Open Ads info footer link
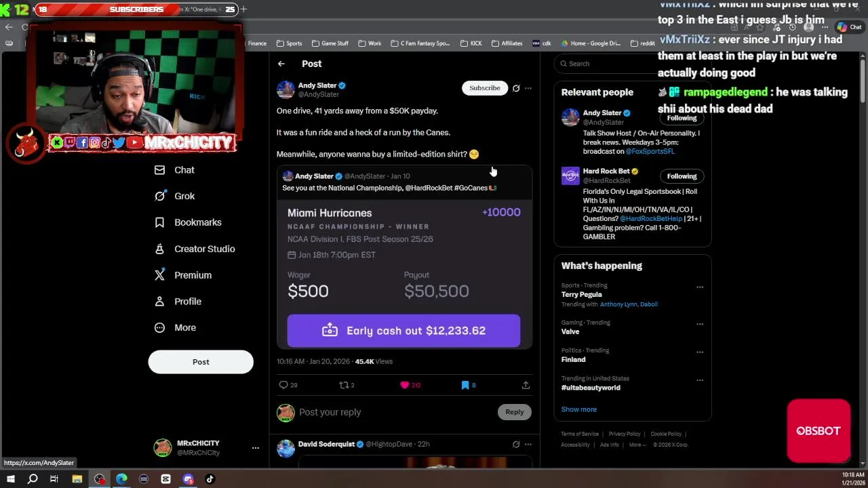Image resolution: width=868 pixels, height=488 pixels. [609, 445]
